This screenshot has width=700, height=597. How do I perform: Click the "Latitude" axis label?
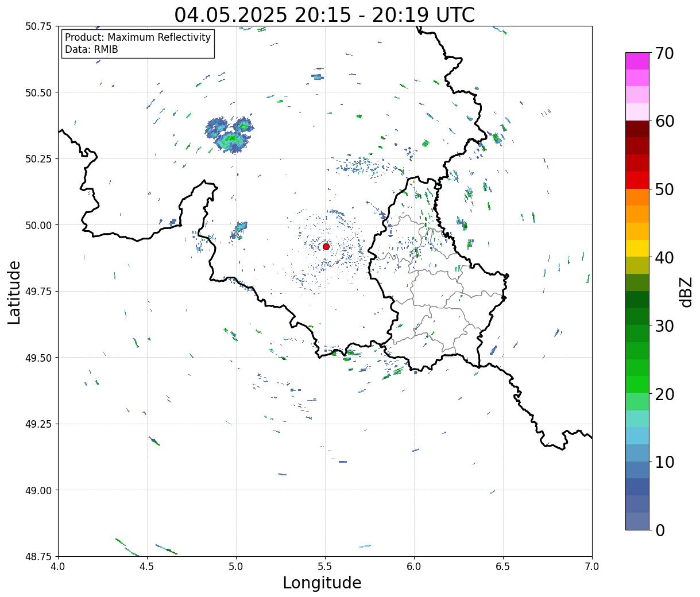[x=14, y=292]
